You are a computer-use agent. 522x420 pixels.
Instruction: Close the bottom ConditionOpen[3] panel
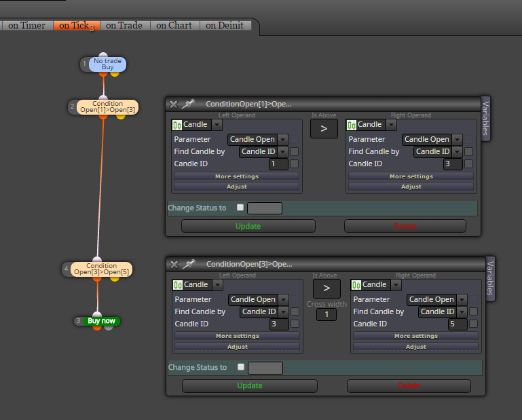point(174,264)
